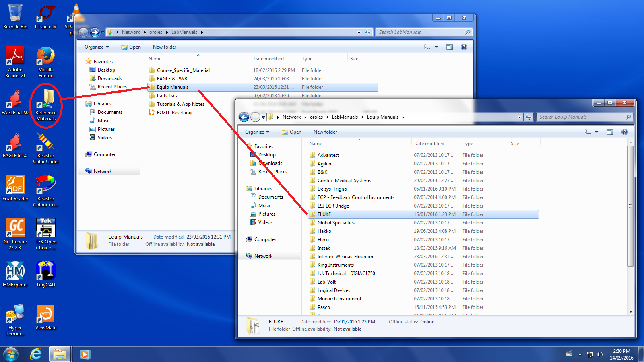Launch Mozilla Firefox from the desktop
This screenshot has height=362, width=644.
tap(46, 61)
